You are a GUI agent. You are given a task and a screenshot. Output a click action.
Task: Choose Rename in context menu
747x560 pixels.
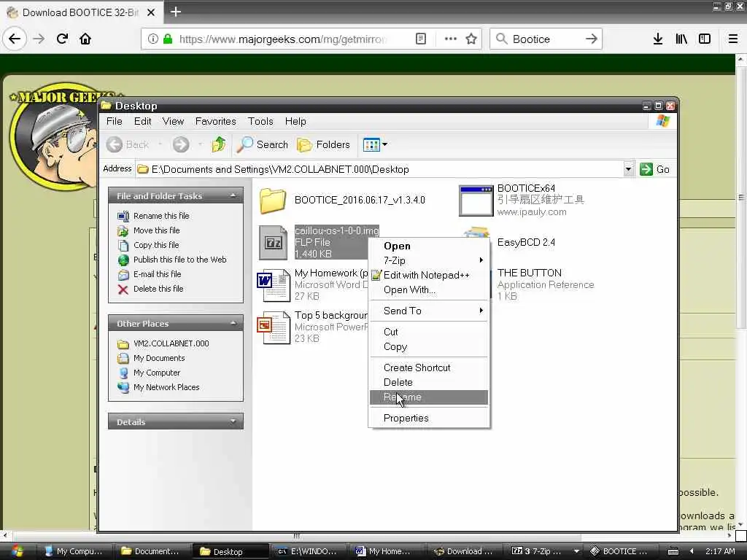(x=429, y=397)
